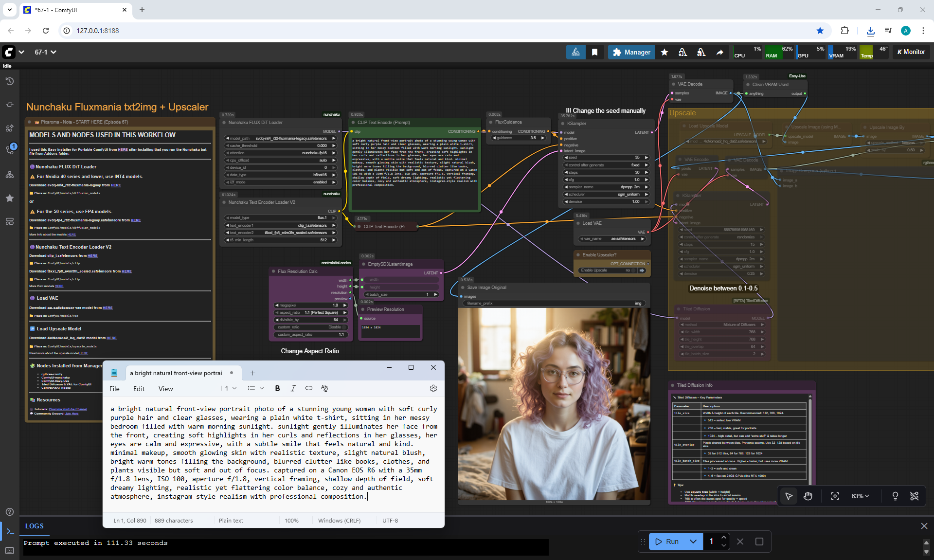
Task: Click the star favorite icon in top toolbar
Action: [664, 52]
